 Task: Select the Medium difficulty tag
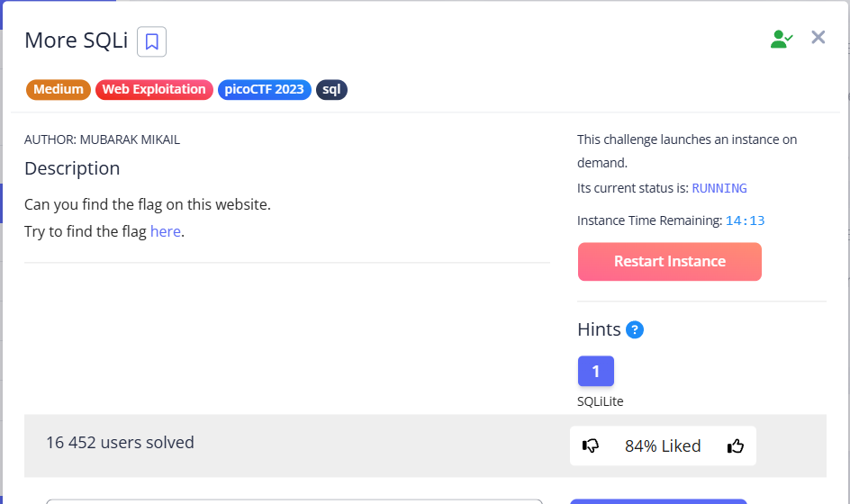coord(59,89)
